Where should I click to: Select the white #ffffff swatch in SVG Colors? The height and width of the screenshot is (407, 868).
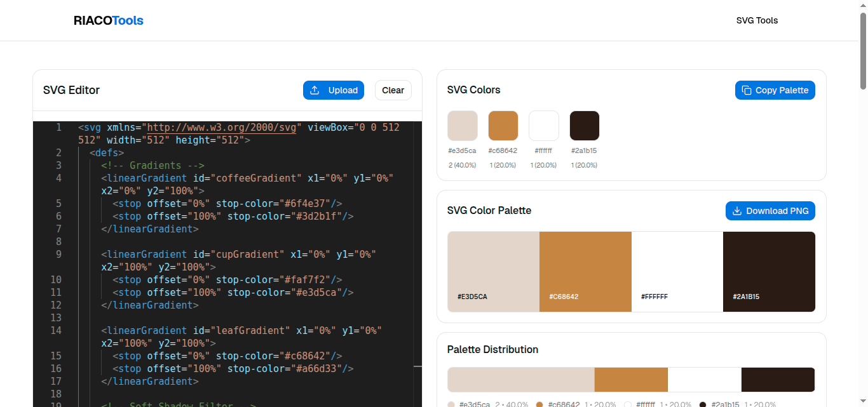(544, 126)
